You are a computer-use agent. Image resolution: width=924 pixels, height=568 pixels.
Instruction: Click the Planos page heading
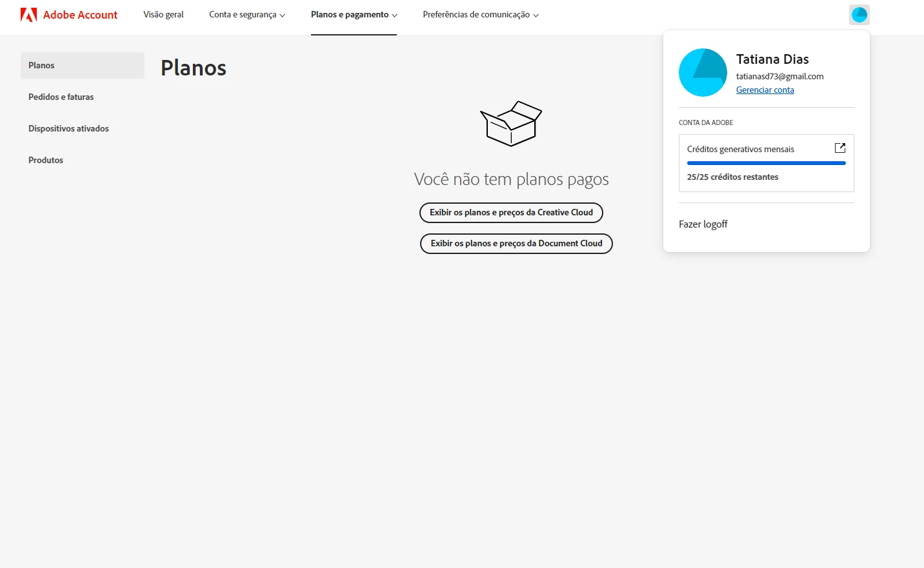(x=194, y=68)
